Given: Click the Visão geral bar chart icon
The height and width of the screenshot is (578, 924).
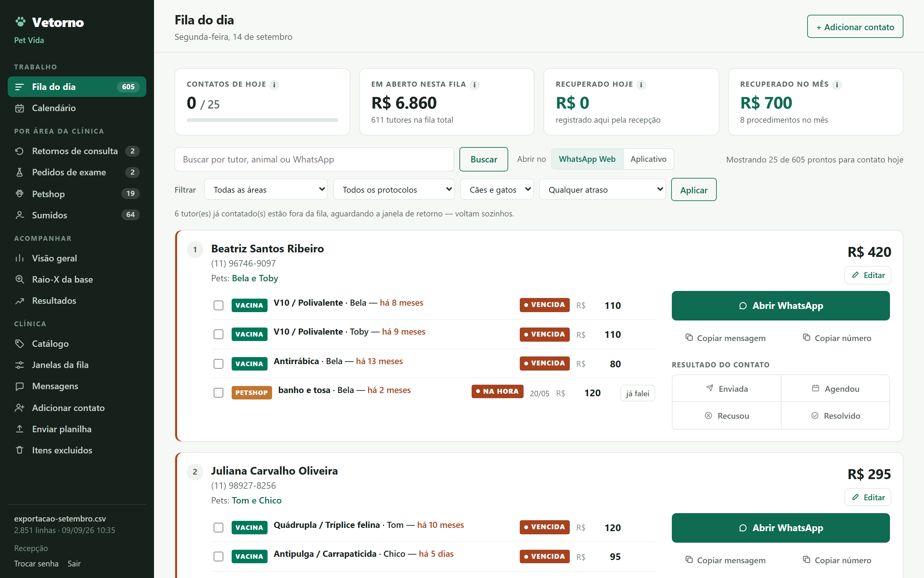Looking at the screenshot, I should coord(20,258).
